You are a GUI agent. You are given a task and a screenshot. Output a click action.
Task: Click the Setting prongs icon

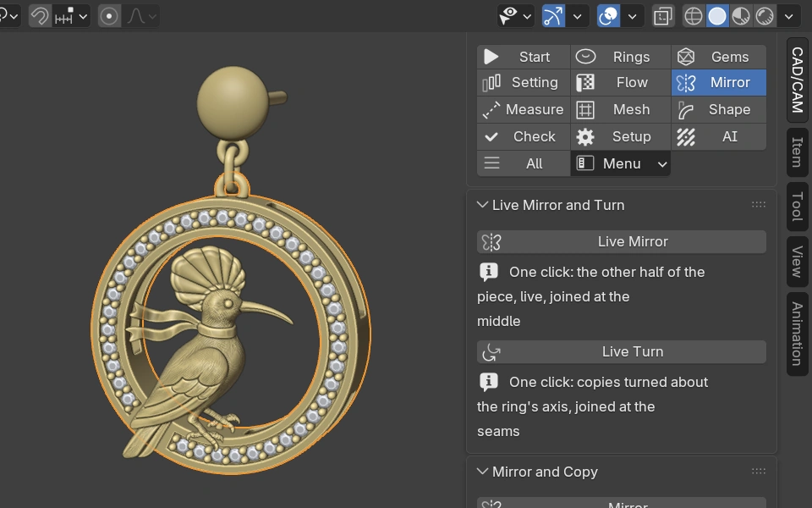[x=491, y=82]
